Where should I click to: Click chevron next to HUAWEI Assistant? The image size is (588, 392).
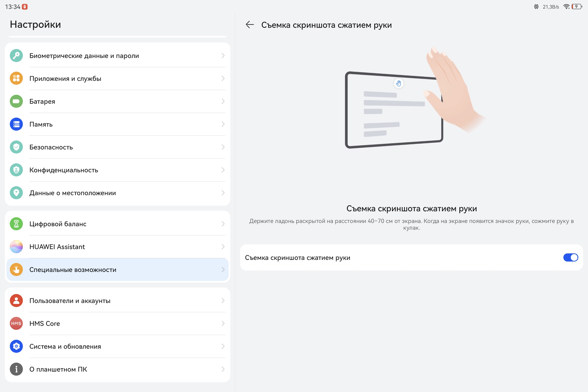click(223, 247)
